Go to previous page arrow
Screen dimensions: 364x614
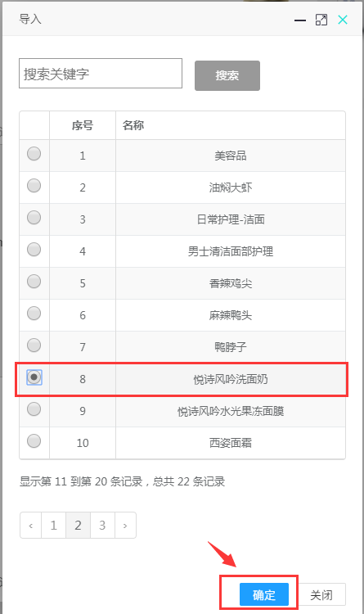(x=31, y=525)
